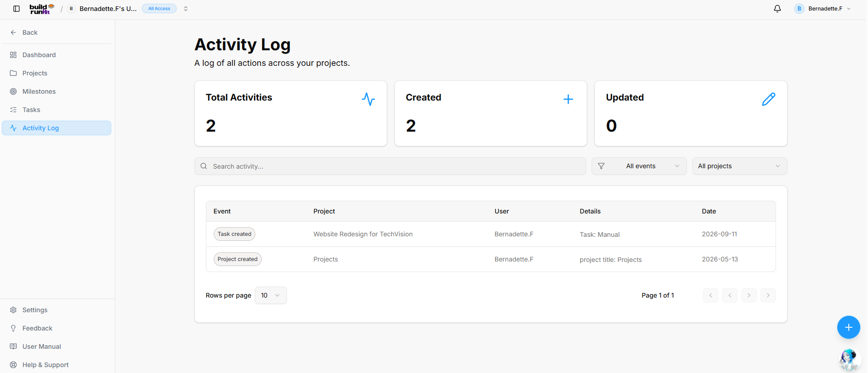This screenshot has width=868, height=373.
Task: Go to the last page arrow
Action: 768,295
